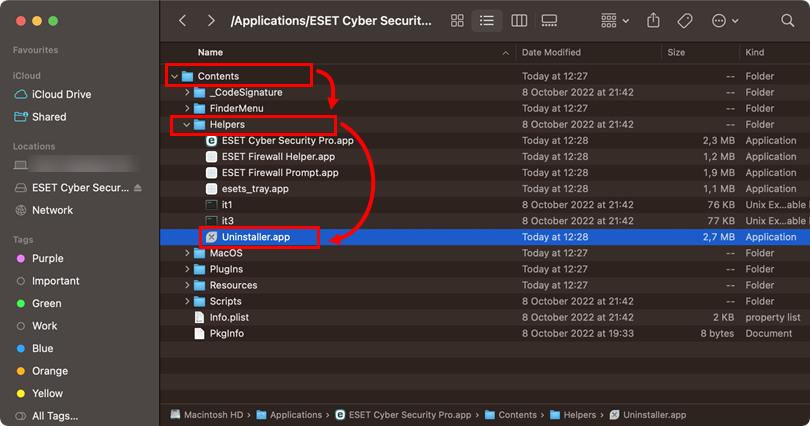
Task: Filter by Purple tag
Action: (40, 259)
